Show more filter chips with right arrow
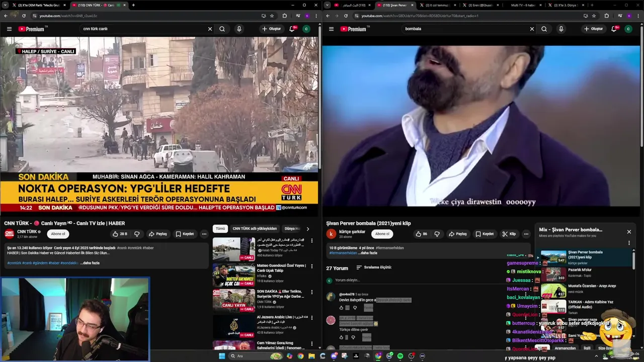Screen dimensions: 644x362 [x=308, y=229]
